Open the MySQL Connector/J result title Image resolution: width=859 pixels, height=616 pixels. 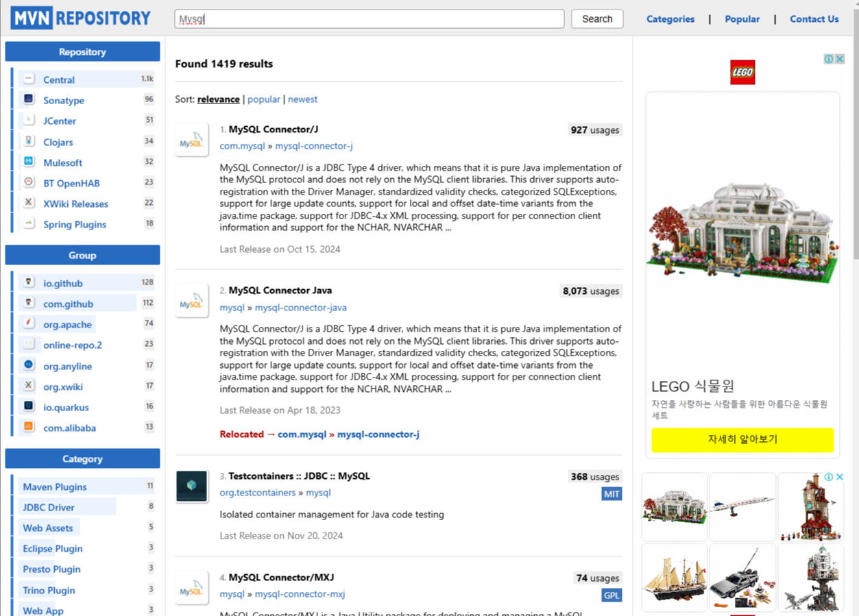(274, 130)
